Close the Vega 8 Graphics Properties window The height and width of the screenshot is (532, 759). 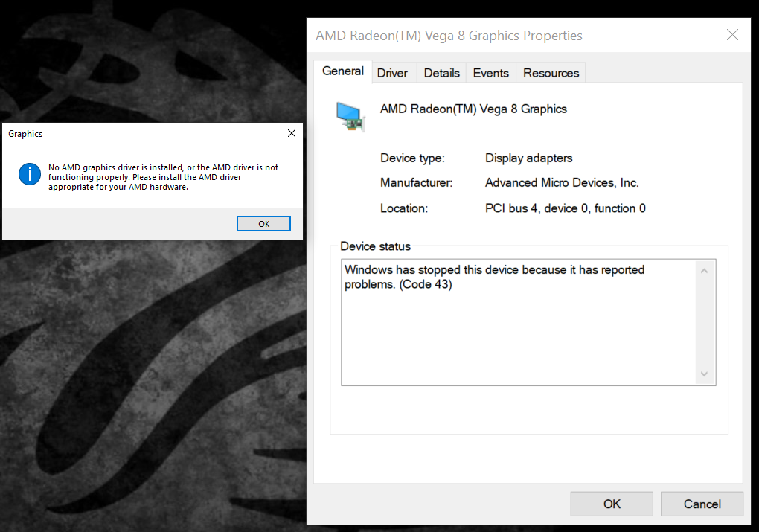pyautogui.click(x=732, y=35)
